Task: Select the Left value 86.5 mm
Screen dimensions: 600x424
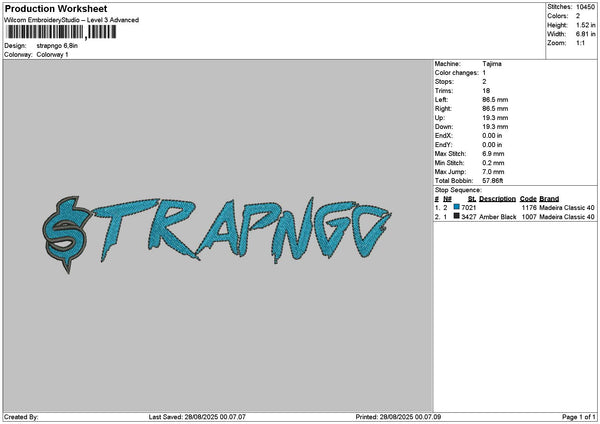Action: tap(495, 99)
